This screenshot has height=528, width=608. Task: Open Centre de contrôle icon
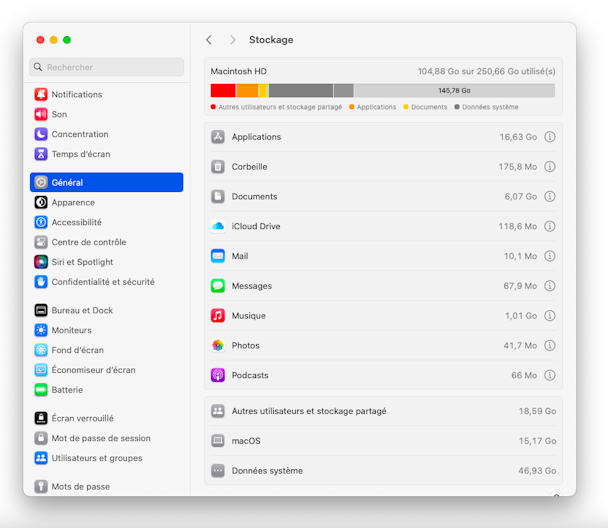(x=41, y=242)
